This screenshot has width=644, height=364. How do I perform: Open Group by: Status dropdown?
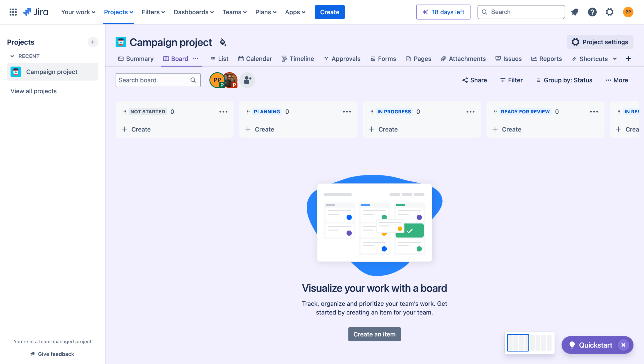564,80
